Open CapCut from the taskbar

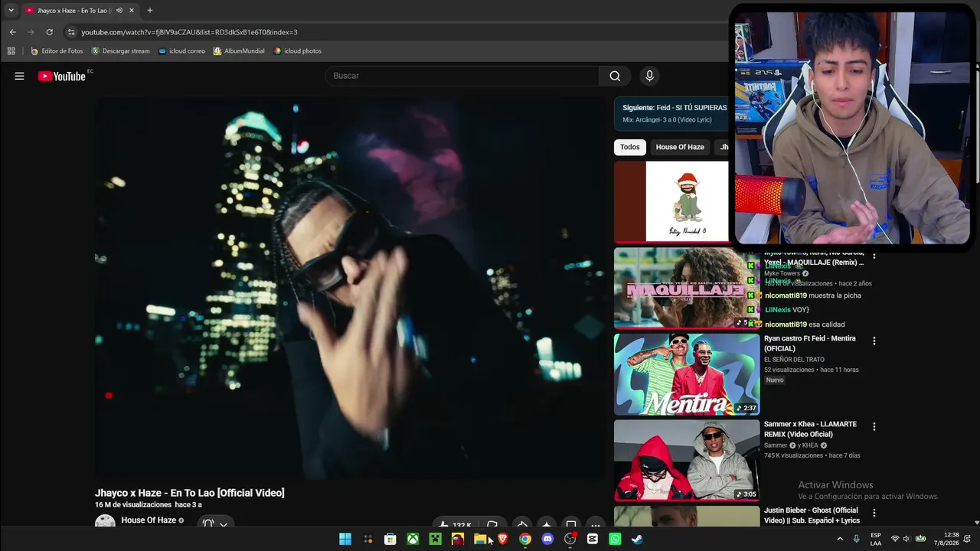pyautogui.click(x=593, y=539)
